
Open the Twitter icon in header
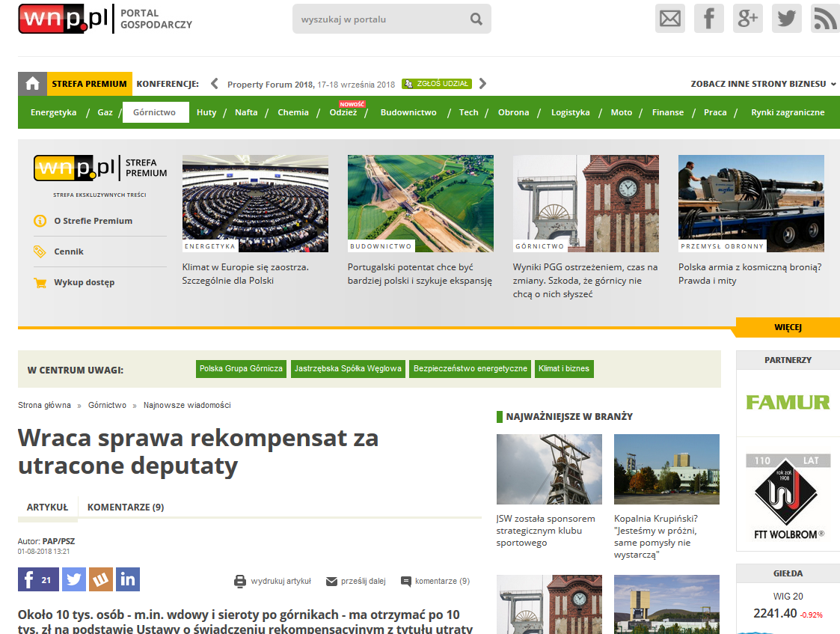click(x=786, y=19)
